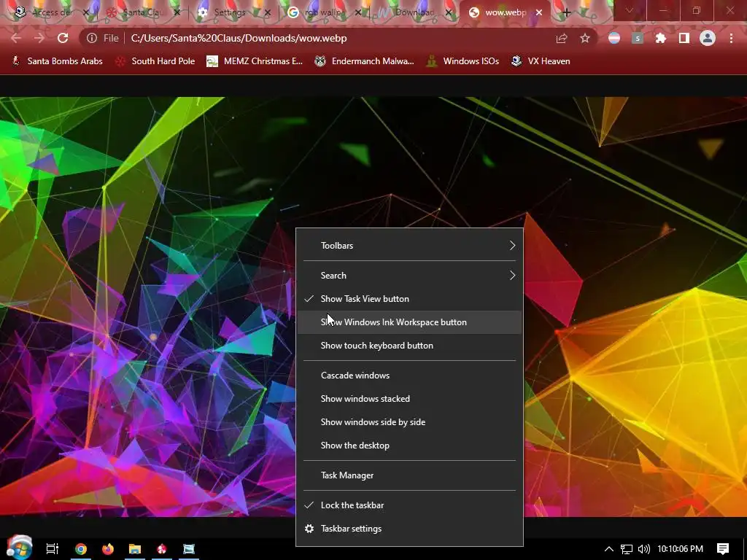Enable Show touch keyboard button
This screenshot has width=747, height=560.
[410, 346]
